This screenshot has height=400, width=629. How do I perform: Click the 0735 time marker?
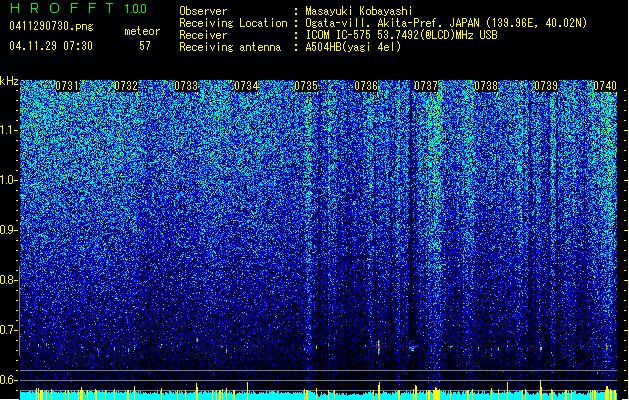(306, 86)
